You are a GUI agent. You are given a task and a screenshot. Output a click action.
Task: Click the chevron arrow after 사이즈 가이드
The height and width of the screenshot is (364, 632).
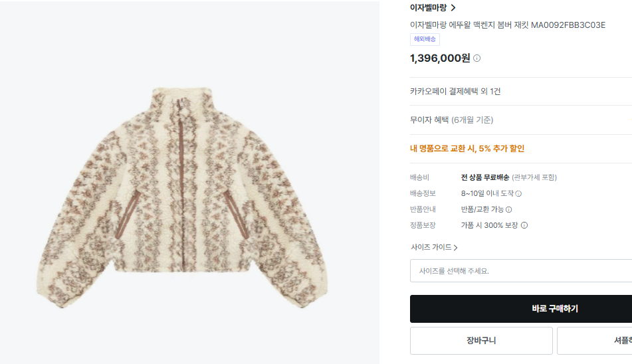456,248
